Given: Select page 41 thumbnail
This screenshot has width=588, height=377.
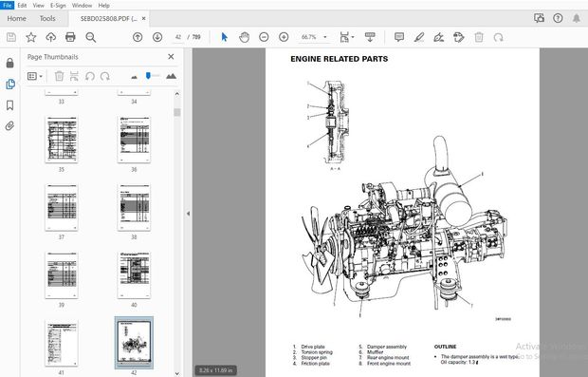Looking at the screenshot, I should 62,343.
